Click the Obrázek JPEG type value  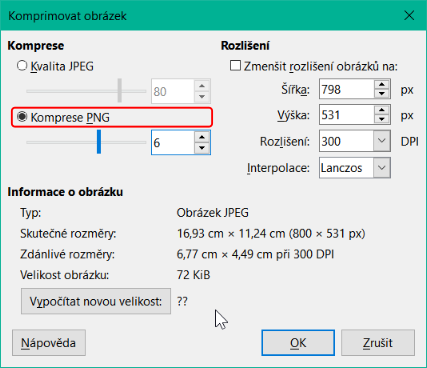coord(212,213)
